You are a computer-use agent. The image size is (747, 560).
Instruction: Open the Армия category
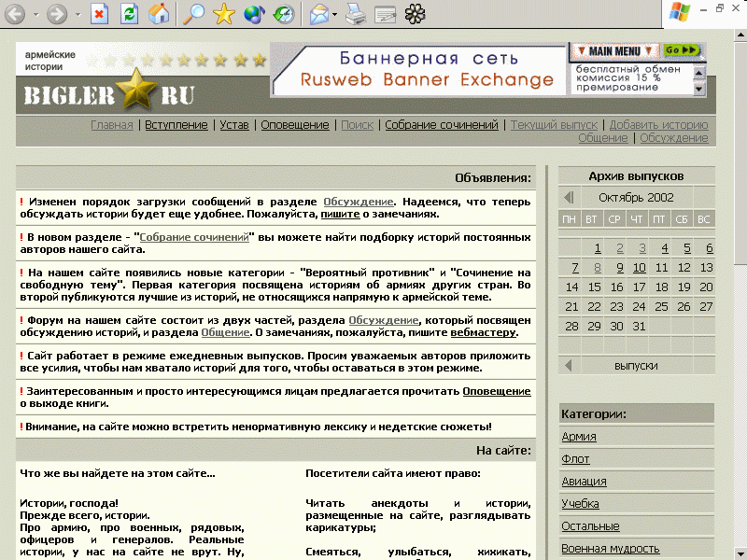point(579,437)
